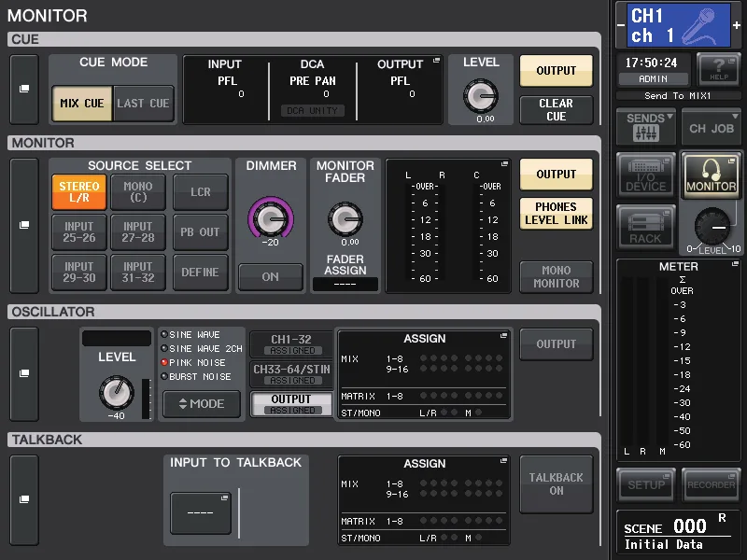Switch to CH33-64/STIN oscillator assign tab
The width and height of the screenshot is (747, 560).
[291, 374]
